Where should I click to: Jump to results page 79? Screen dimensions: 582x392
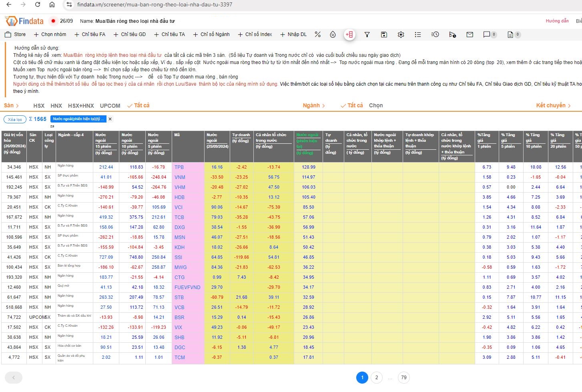(404, 378)
